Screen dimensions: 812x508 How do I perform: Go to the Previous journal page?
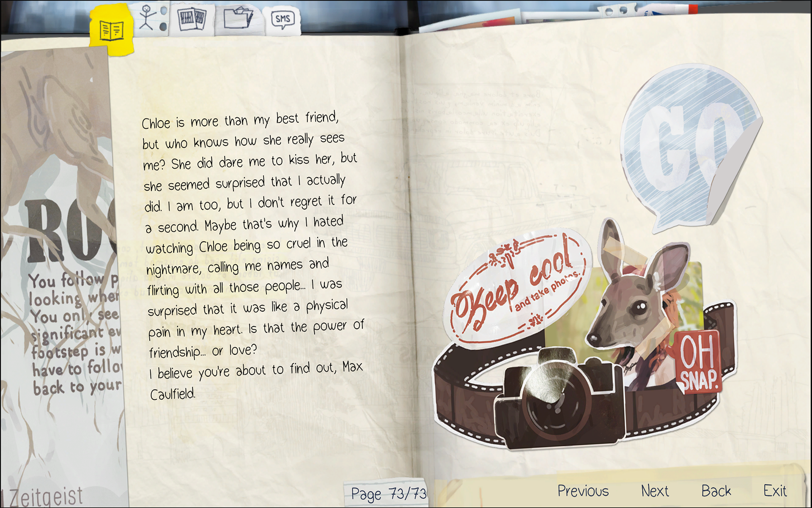click(583, 491)
